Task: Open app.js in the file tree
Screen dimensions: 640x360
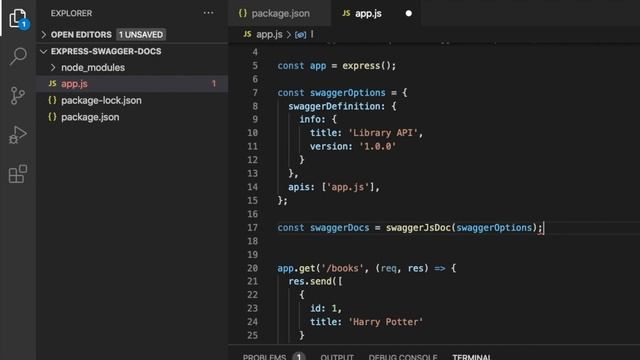Action: click(74, 84)
